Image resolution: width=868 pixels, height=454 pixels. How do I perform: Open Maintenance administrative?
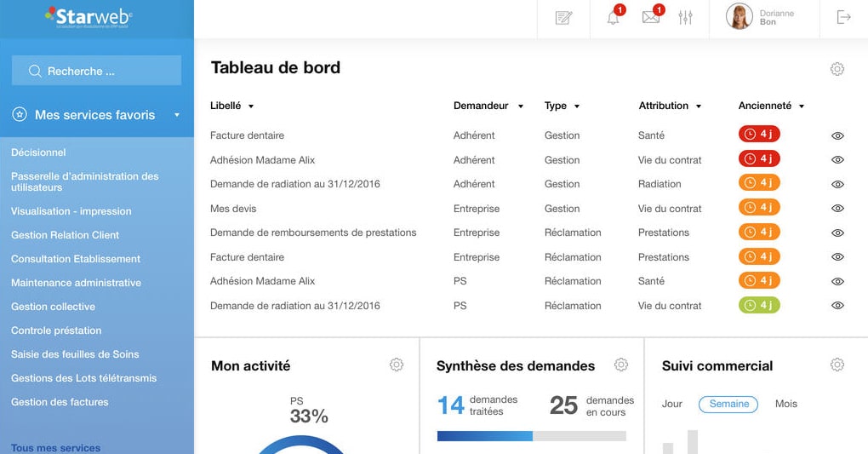76,283
